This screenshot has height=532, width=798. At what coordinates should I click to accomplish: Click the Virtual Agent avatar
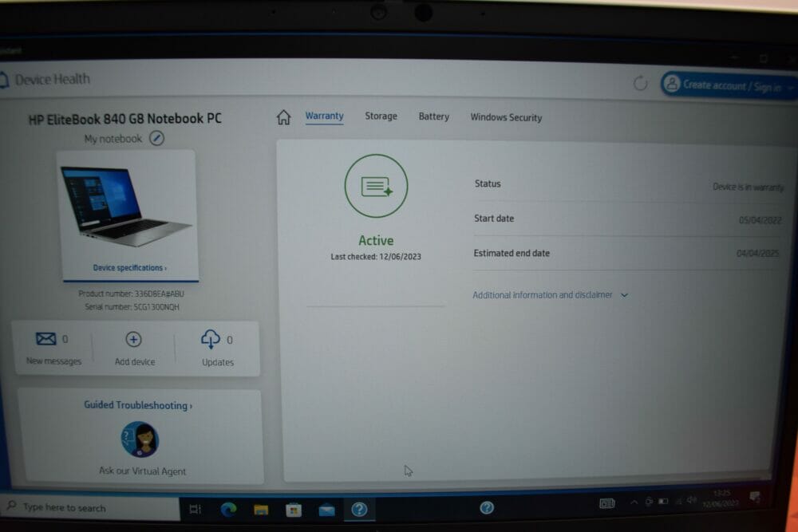click(x=140, y=439)
